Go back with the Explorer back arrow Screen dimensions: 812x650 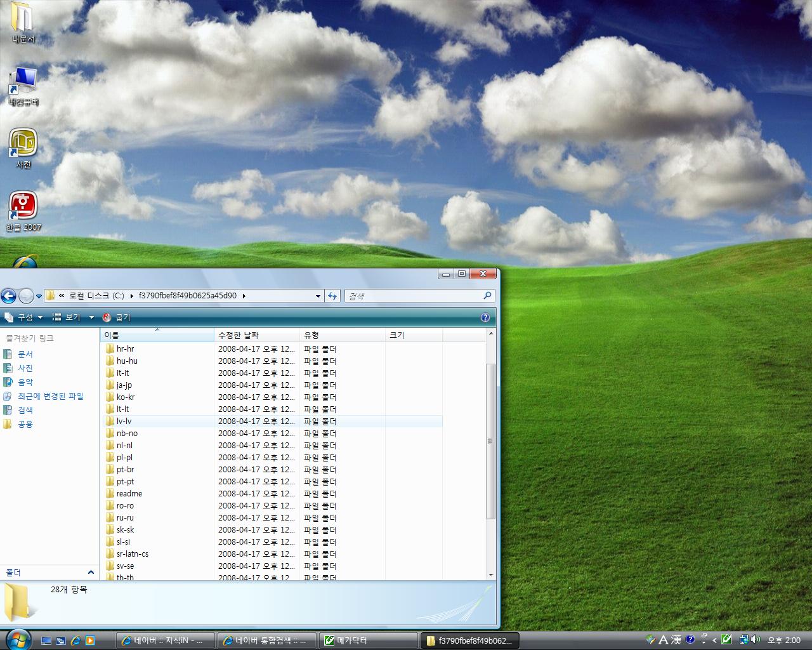click(x=9, y=296)
